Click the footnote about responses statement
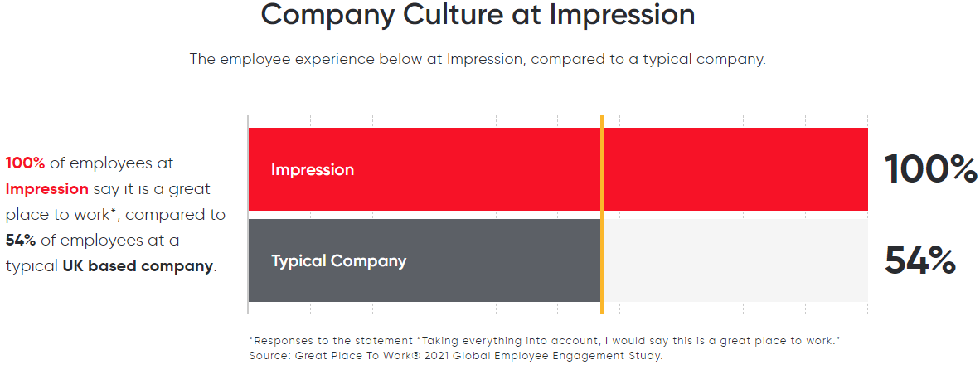The image size is (980, 365). [543, 341]
